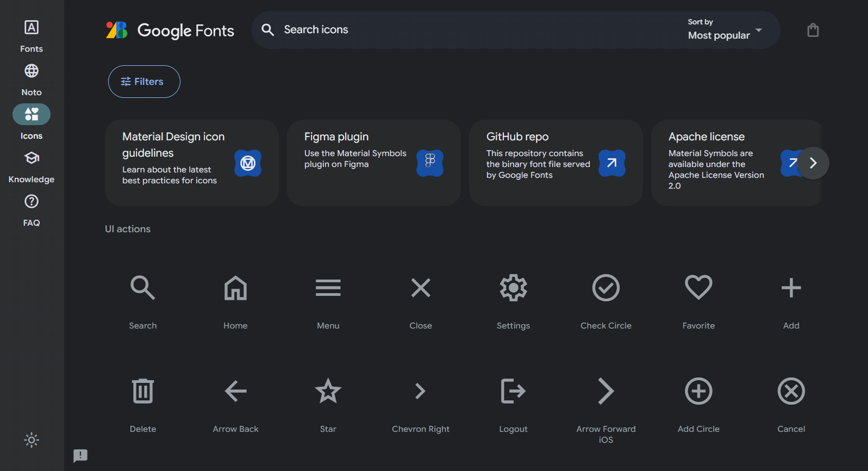Open the Sort by Most popular dropdown

tap(725, 30)
